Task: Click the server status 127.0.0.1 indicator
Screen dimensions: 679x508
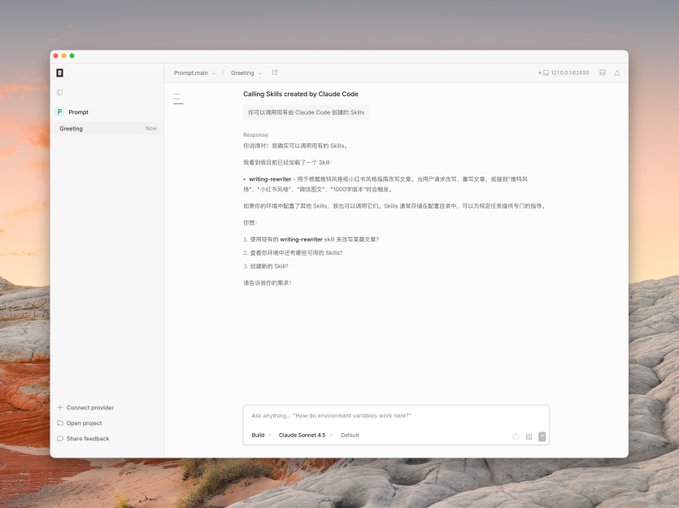Action: (x=564, y=73)
